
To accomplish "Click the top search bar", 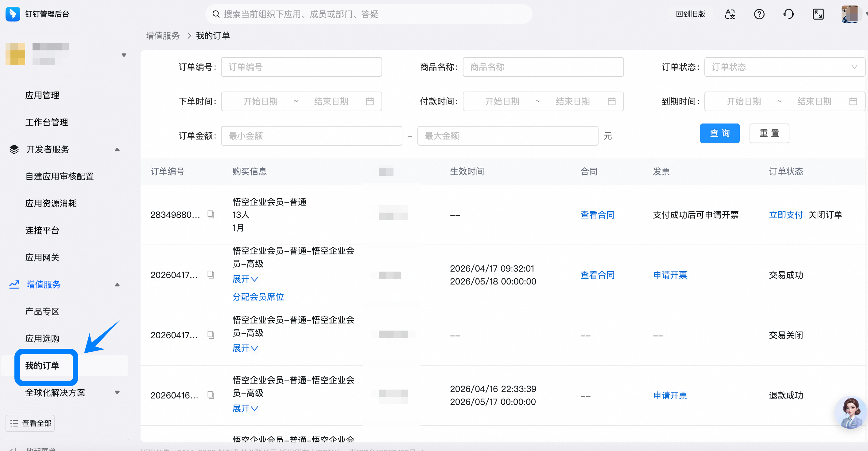I will [369, 14].
